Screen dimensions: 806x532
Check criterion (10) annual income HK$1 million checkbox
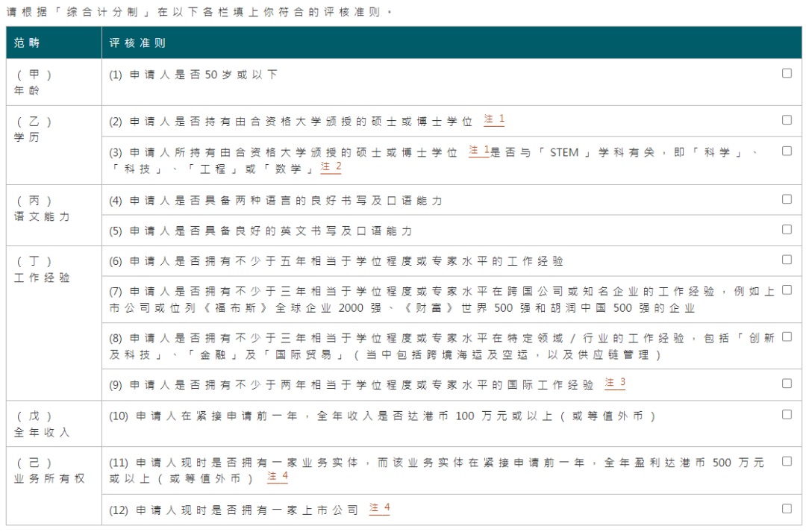click(x=787, y=414)
